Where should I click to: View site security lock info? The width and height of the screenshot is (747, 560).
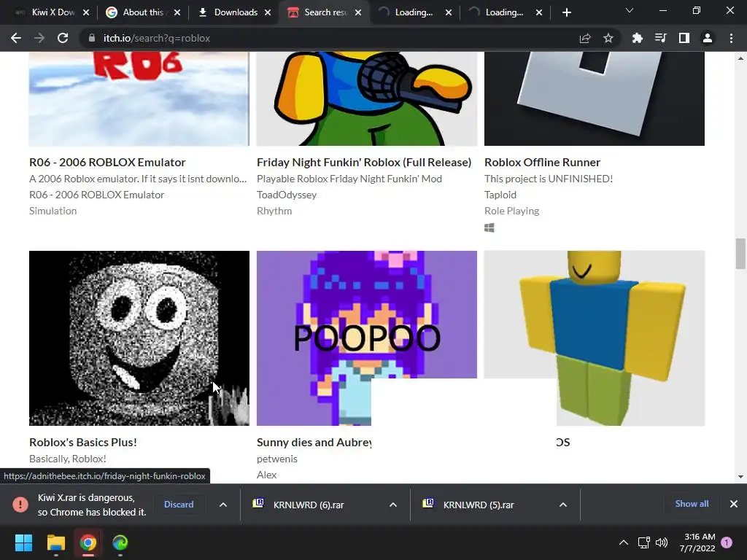(91, 38)
